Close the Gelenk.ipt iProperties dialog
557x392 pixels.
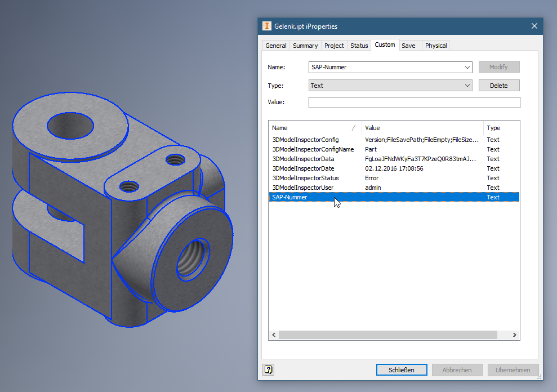click(x=534, y=26)
